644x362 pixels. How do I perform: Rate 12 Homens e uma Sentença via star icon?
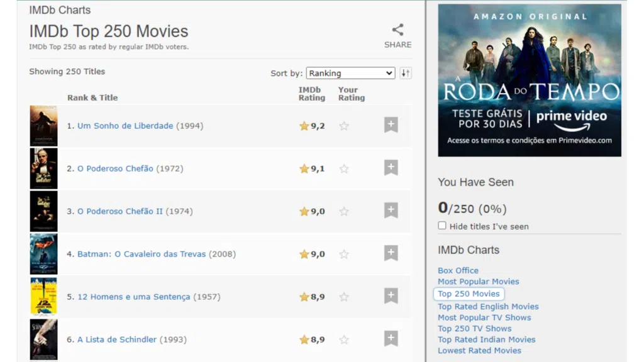[x=344, y=297]
